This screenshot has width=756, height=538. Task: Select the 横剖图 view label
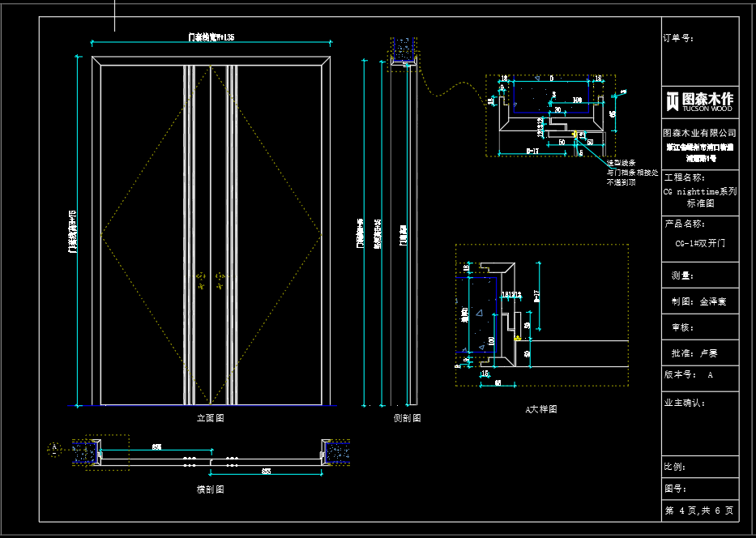tap(210, 489)
